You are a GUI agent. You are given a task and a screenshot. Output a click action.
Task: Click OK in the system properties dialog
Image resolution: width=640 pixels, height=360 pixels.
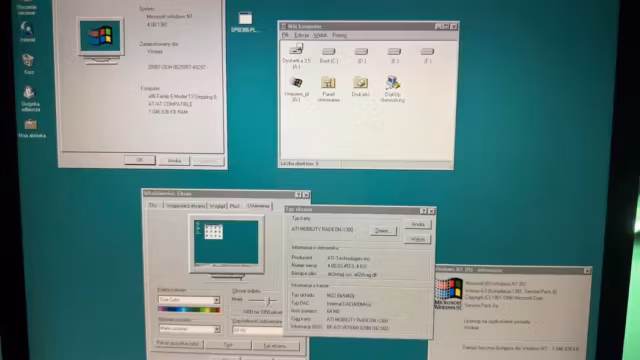click(x=140, y=160)
